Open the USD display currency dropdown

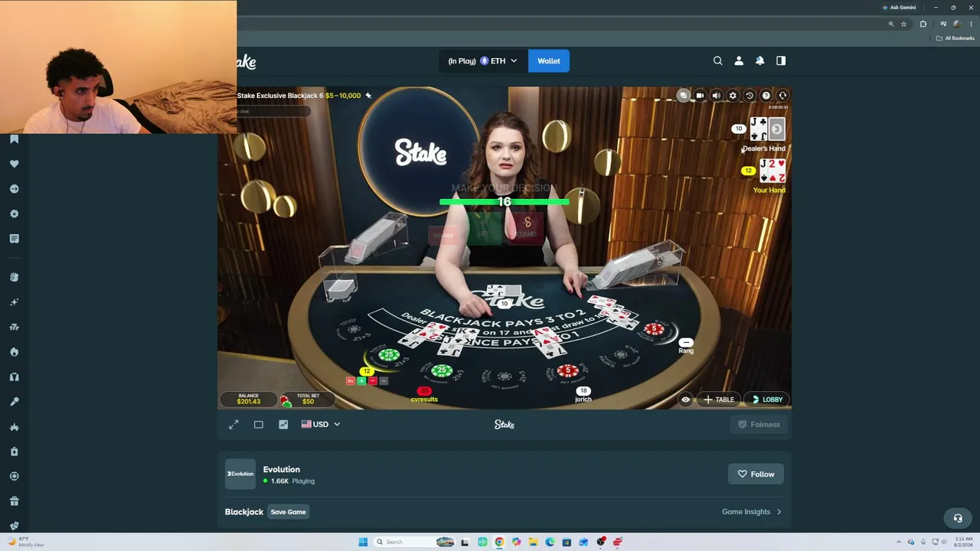click(321, 424)
